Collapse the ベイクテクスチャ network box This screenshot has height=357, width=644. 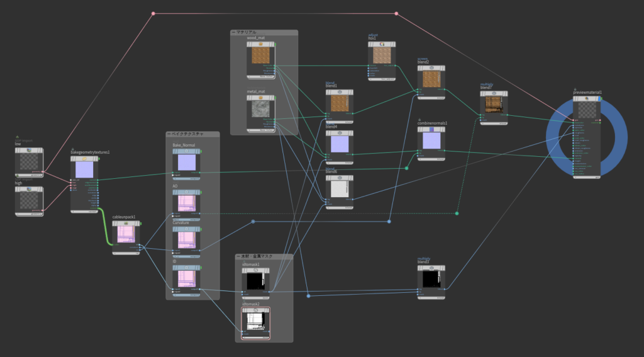tap(169, 134)
